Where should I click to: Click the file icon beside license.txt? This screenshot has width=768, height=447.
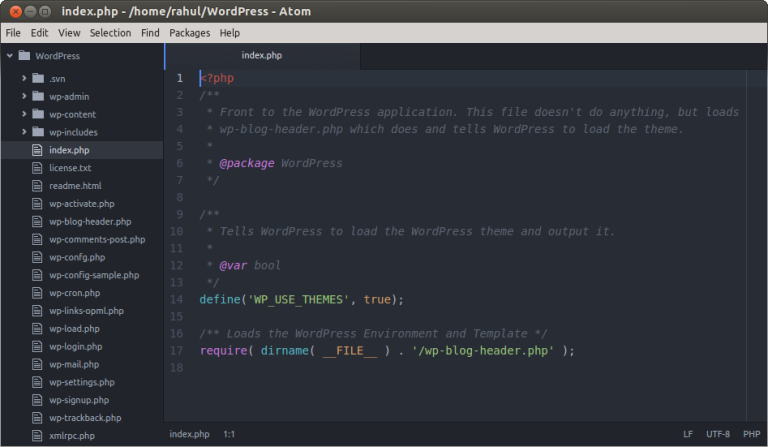click(x=38, y=168)
